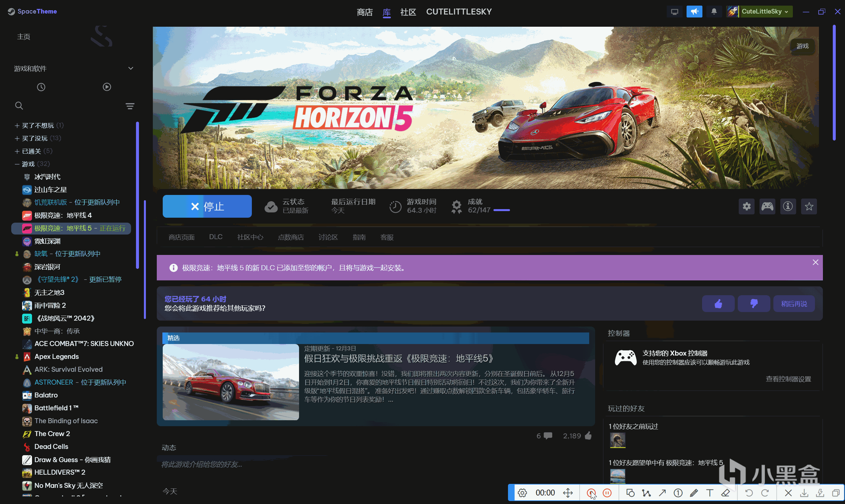Give thumbs up recommendation
The width and height of the screenshot is (845, 504).
coord(718,304)
